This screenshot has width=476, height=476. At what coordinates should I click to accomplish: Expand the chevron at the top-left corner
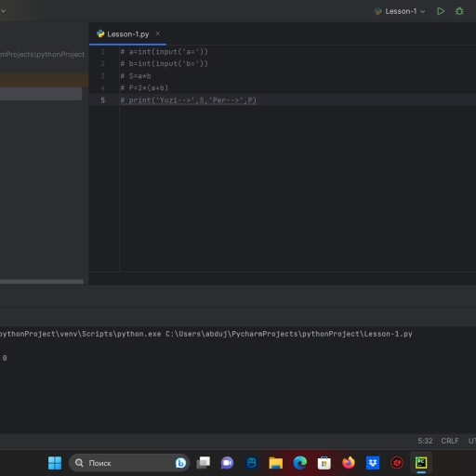pos(3,11)
